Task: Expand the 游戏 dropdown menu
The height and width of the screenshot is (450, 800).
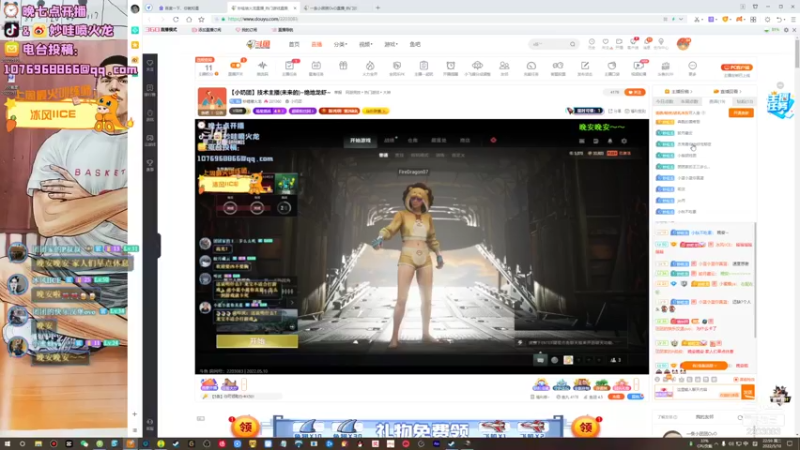Action: [391, 44]
